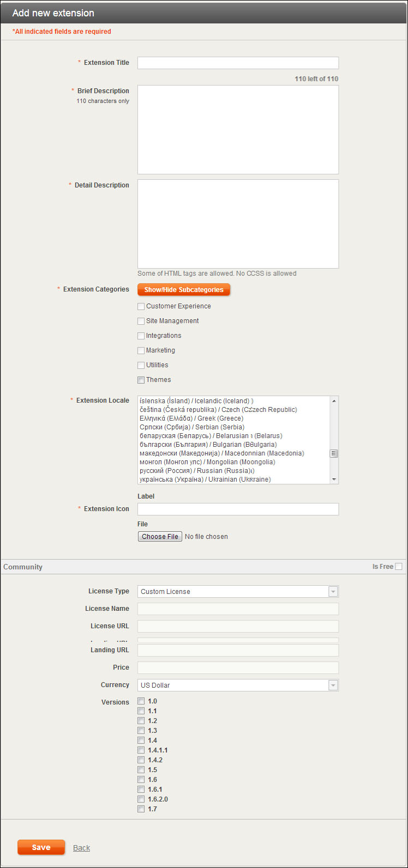The image size is (408, 868).
Task: Check version 1.0
Action: [x=141, y=701]
